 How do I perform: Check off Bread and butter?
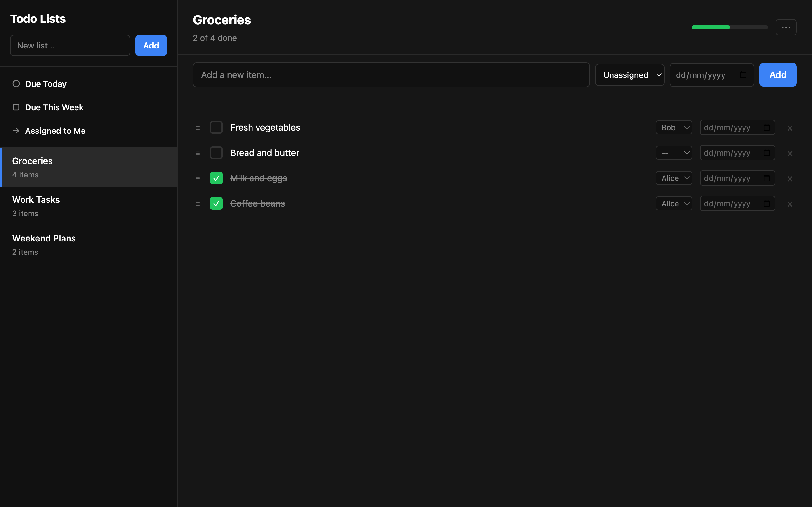point(216,152)
